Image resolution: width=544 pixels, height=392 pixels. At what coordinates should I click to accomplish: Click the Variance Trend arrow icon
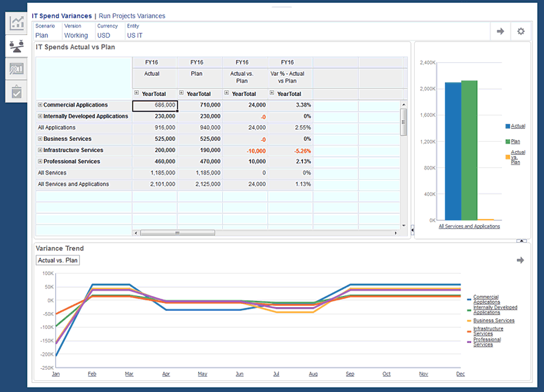(x=520, y=260)
